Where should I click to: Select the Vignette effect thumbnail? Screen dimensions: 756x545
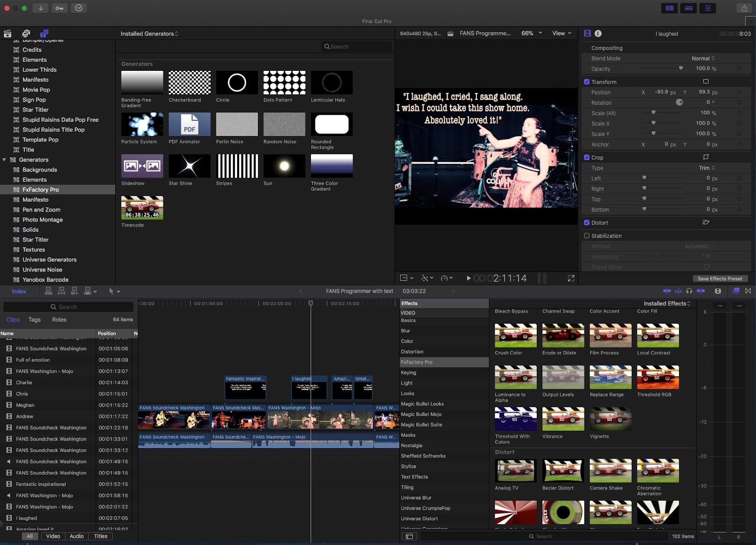pos(610,419)
